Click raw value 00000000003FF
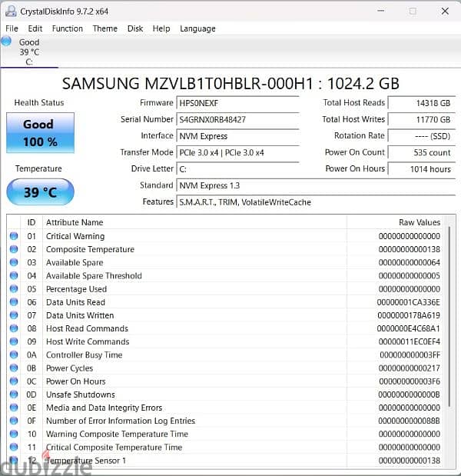The image size is (461, 476). [x=410, y=355]
